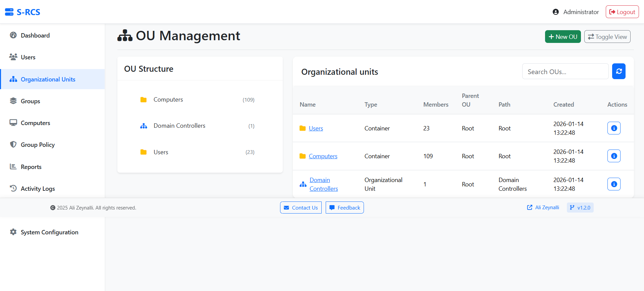
Task: Click the Users folder icon in OU Structure
Action: tap(144, 152)
